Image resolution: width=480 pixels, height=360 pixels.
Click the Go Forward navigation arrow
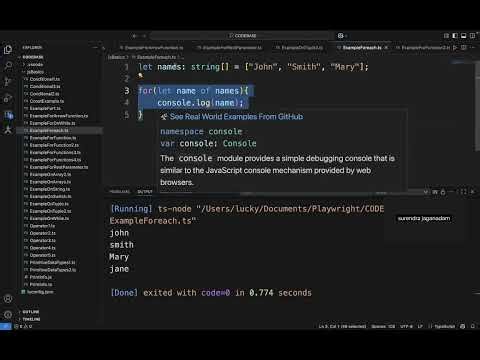[x=144, y=36]
